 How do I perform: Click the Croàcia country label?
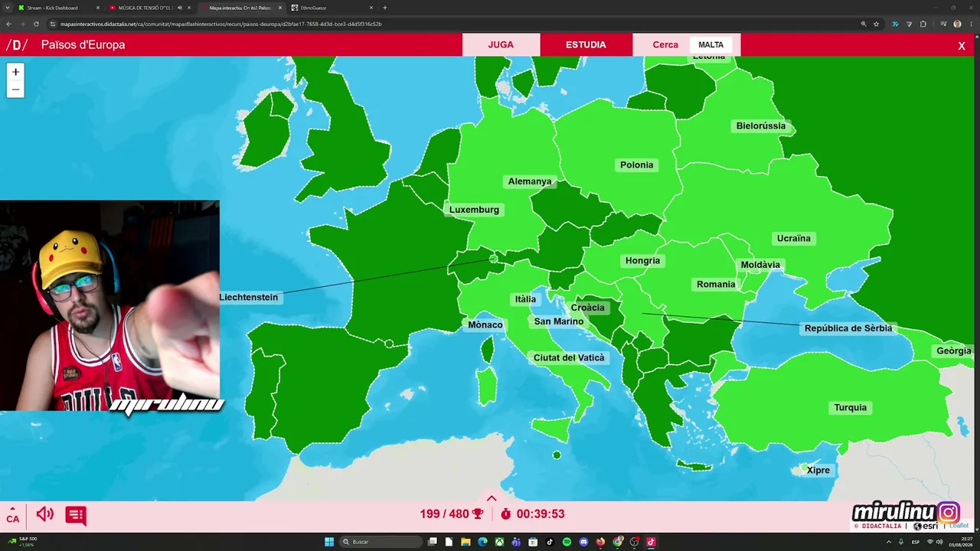point(588,308)
